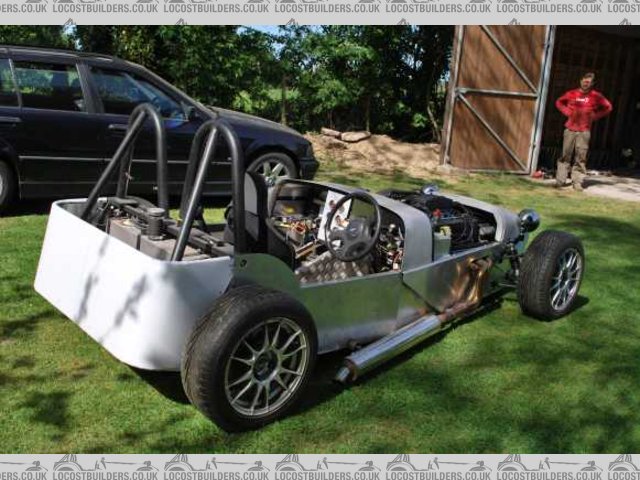
Task: Click the steering wheel in the cockpit
Action: point(352,227)
